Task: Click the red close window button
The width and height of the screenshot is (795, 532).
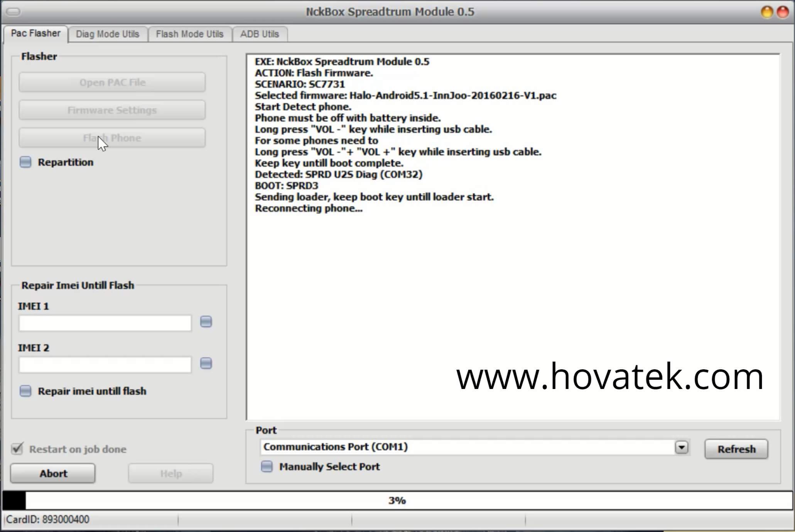Action: pyautogui.click(x=783, y=12)
